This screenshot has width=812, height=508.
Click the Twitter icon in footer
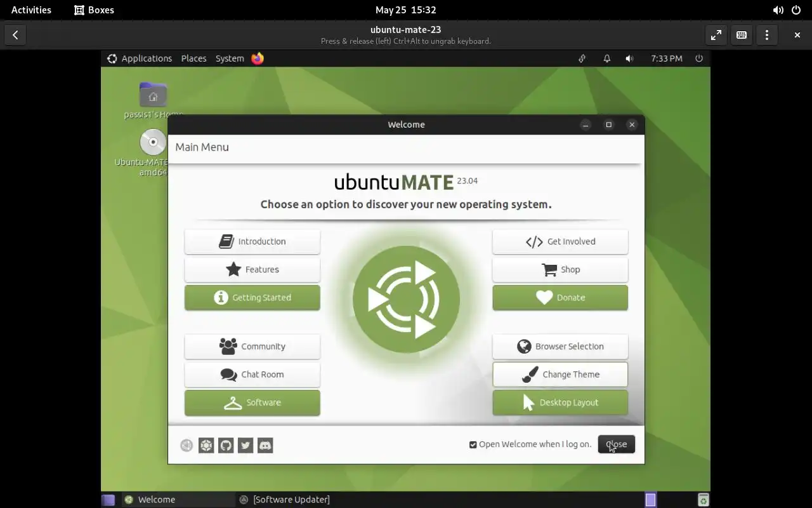(x=246, y=445)
